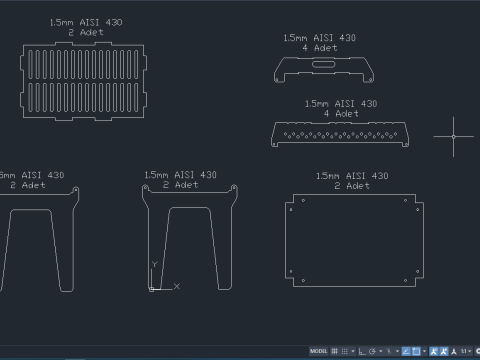This screenshot has height=360, width=480.
Task: Select the oval slot inside the handle bracket
Action: (323, 64)
